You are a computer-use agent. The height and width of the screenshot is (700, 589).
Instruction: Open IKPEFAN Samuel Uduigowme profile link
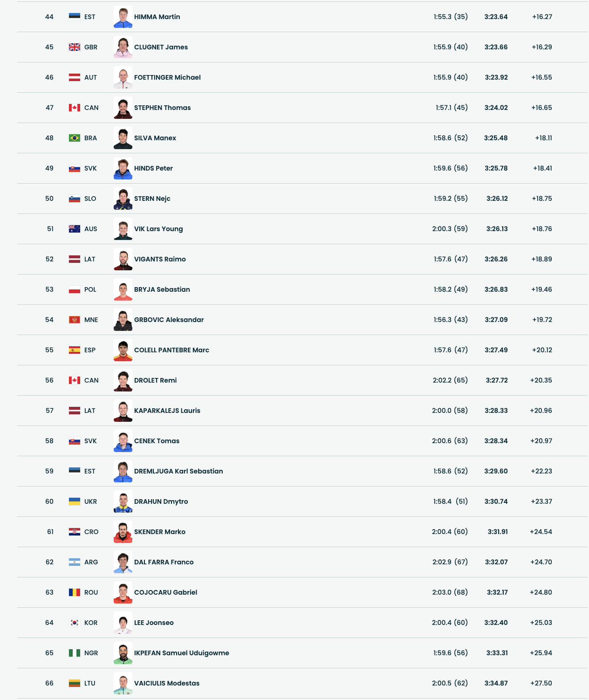(181, 653)
